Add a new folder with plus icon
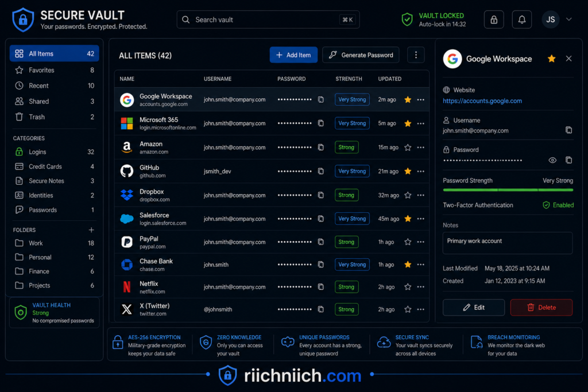 tap(91, 230)
